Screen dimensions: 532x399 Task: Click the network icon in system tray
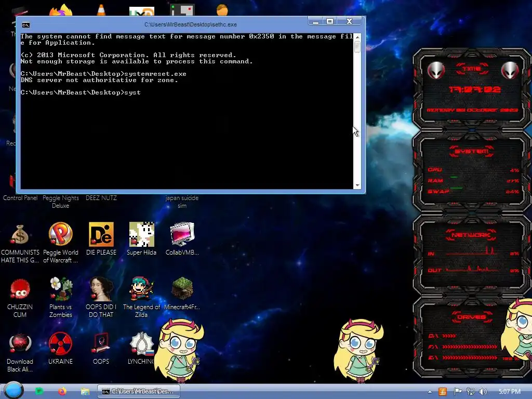(x=470, y=392)
